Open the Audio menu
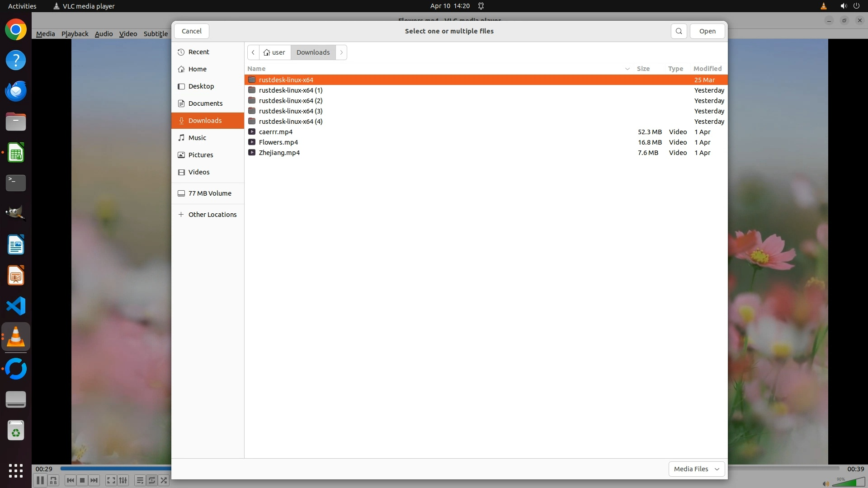 [x=104, y=34]
